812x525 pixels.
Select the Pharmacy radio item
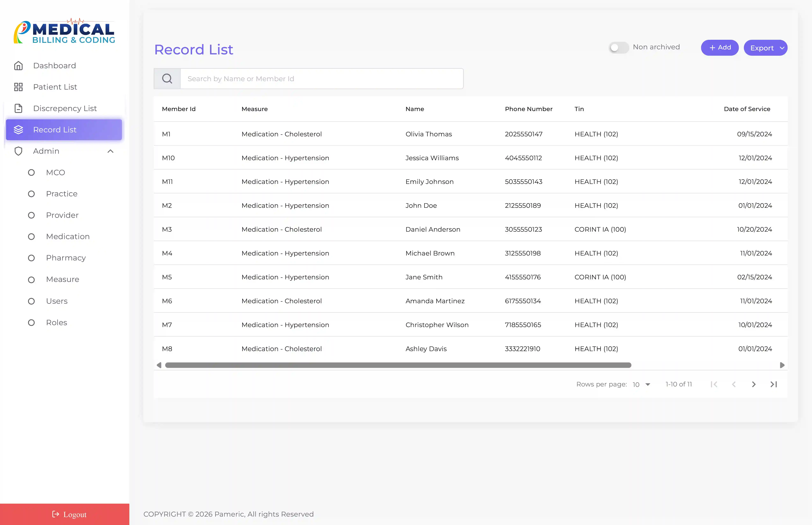pyautogui.click(x=31, y=258)
